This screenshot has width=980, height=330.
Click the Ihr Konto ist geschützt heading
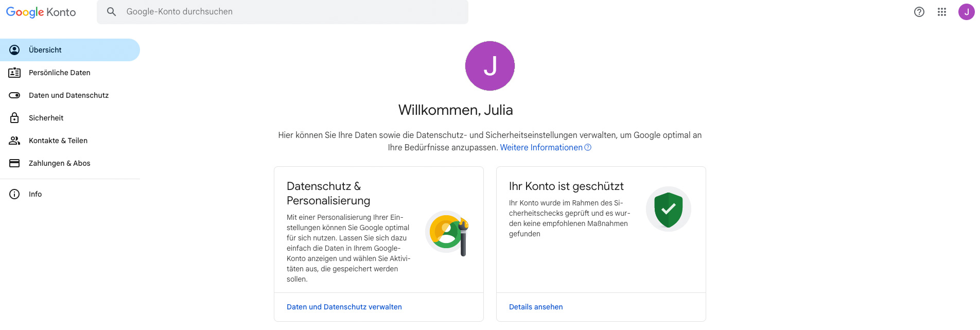566,186
